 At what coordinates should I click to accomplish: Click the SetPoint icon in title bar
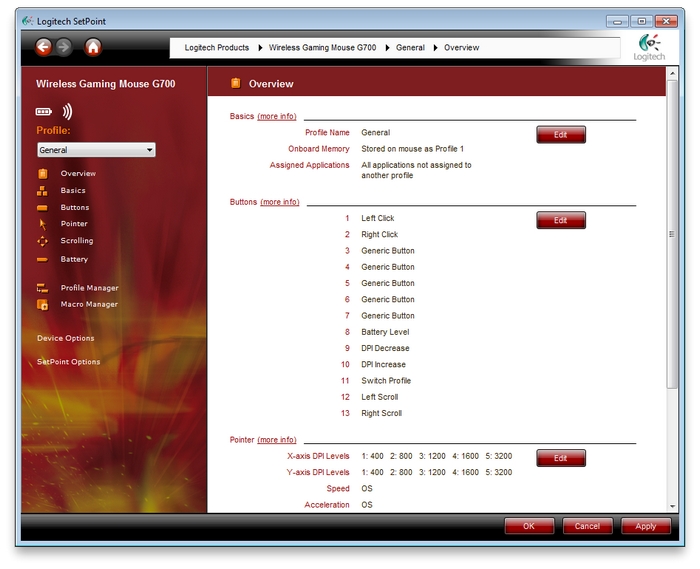28,21
